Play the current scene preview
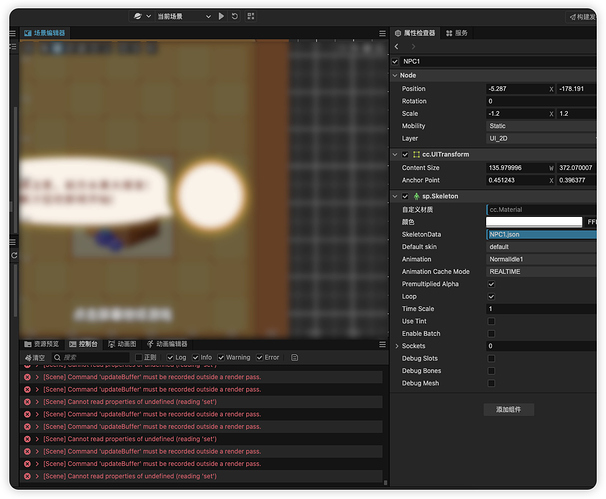 coord(221,16)
